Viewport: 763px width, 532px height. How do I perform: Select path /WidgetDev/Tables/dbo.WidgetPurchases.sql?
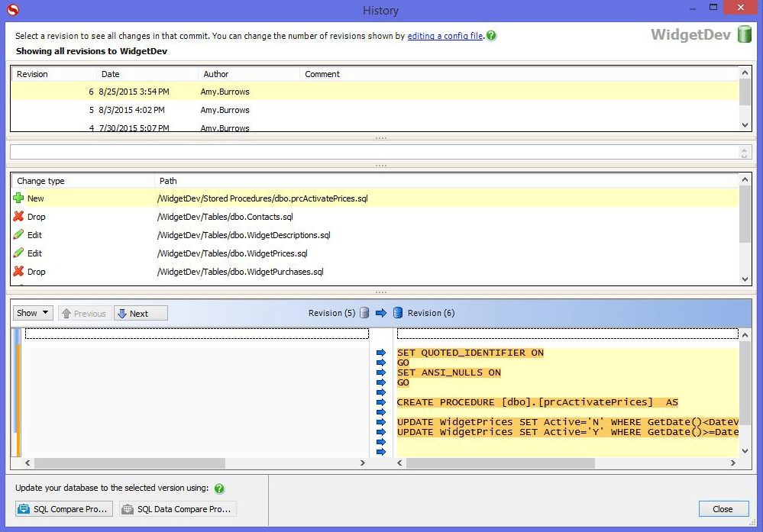tap(240, 272)
